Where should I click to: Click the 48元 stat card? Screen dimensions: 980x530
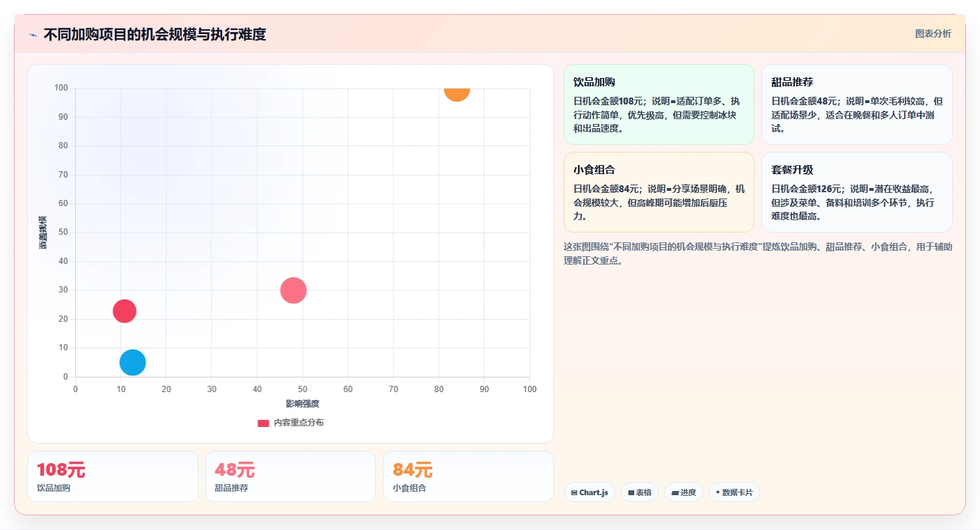(290, 476)
